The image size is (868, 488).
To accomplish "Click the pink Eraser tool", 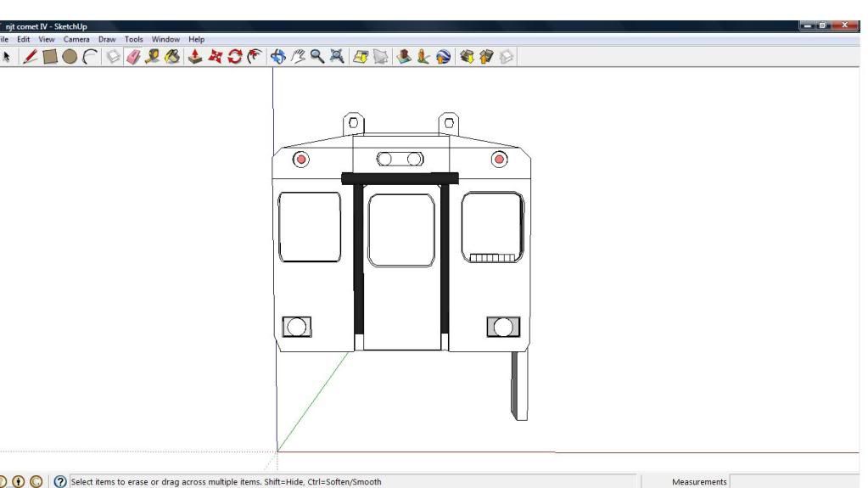I will (x=133, y=57).
